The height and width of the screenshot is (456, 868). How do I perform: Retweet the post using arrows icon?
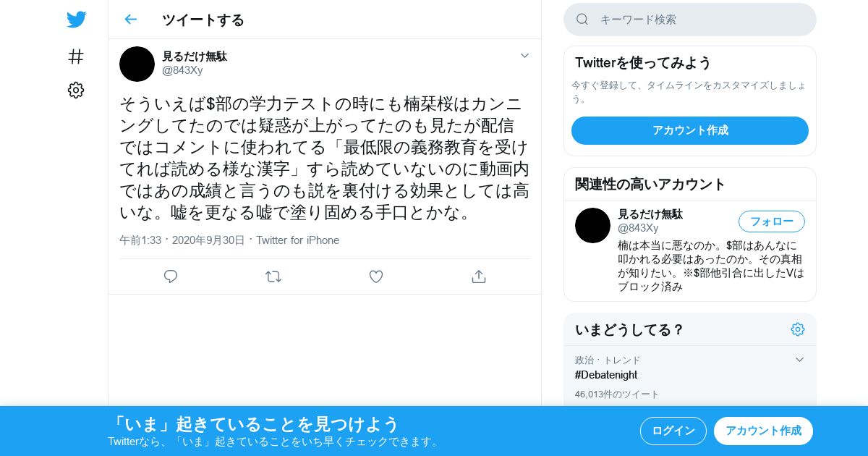[273, 276]
